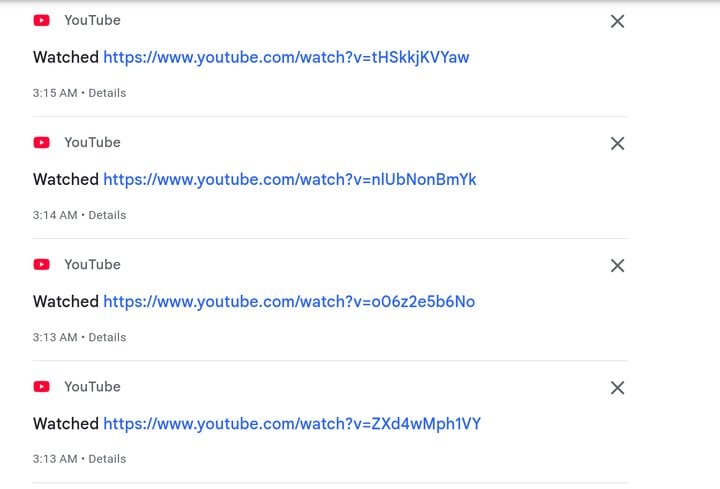
Task: Open the ZXd4wMph1VY video link
Action: (292, 424)
